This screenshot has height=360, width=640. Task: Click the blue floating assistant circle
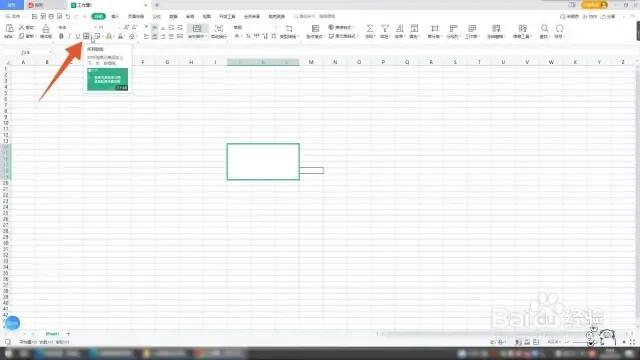(12, 323)
